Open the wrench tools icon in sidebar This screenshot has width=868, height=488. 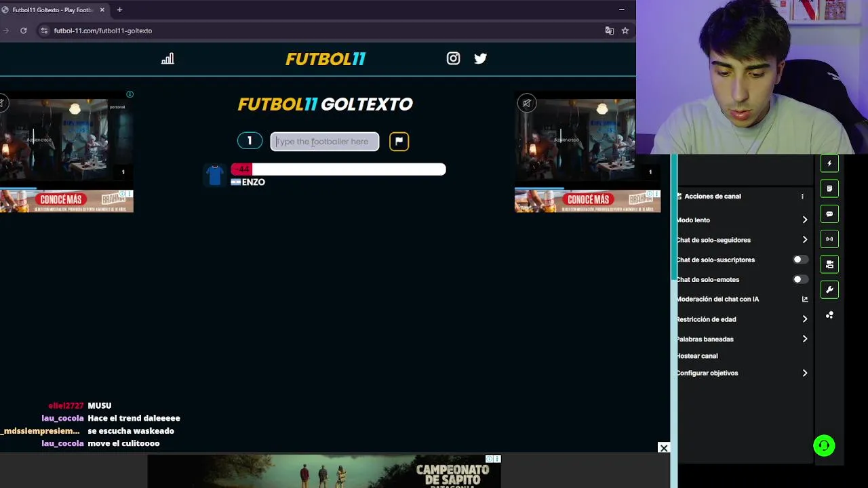click(829, 289)
